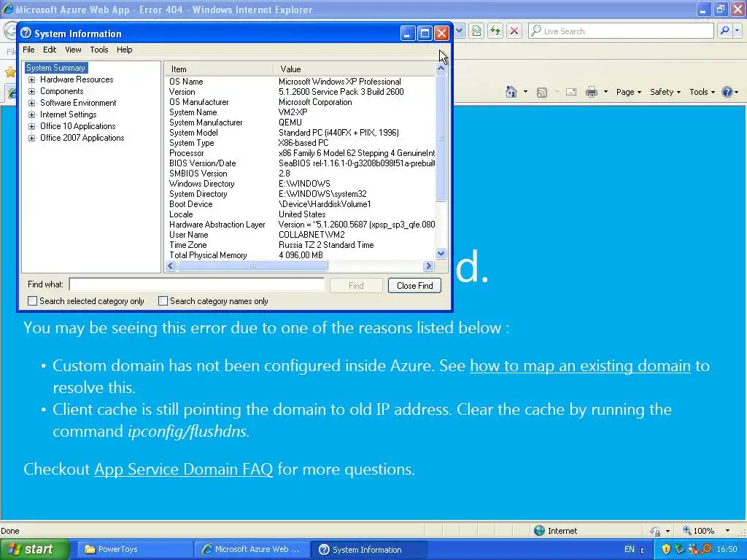Click the compatibility view icon in Internet Explorer
This screenshot has width=747, height=560.
click(x=476, y=31)
